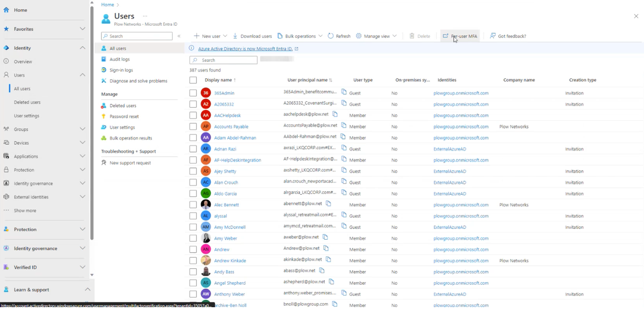This screenshot has width=644, height=309.
Task: Click the Home icon in sidebar
Action: point(6,10)
